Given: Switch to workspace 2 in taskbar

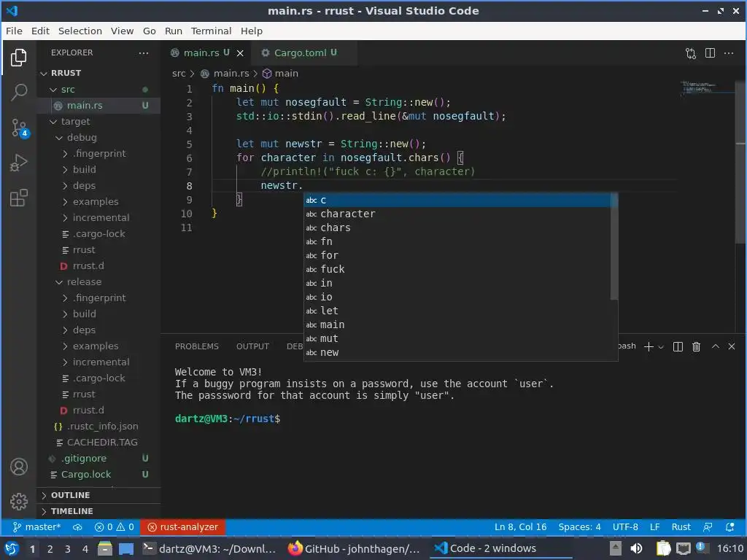Looking at the screenshot, I should coord(50,549).
